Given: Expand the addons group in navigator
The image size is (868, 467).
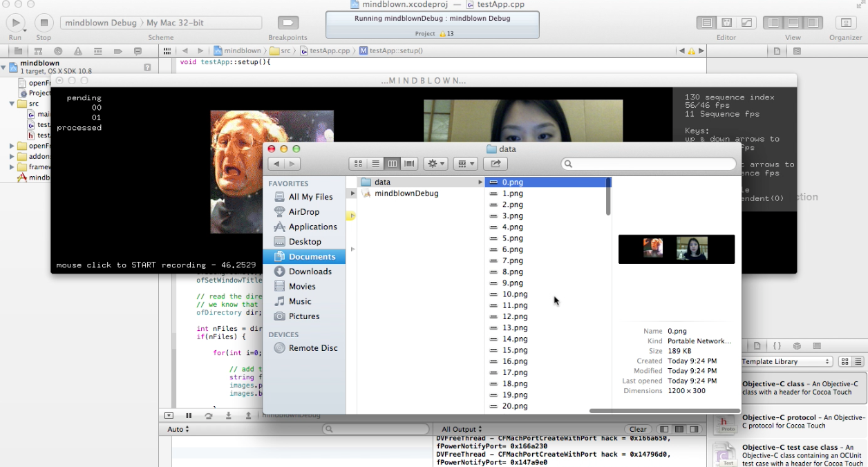Looking at the screenshot, I should click(x=12, y=157).
